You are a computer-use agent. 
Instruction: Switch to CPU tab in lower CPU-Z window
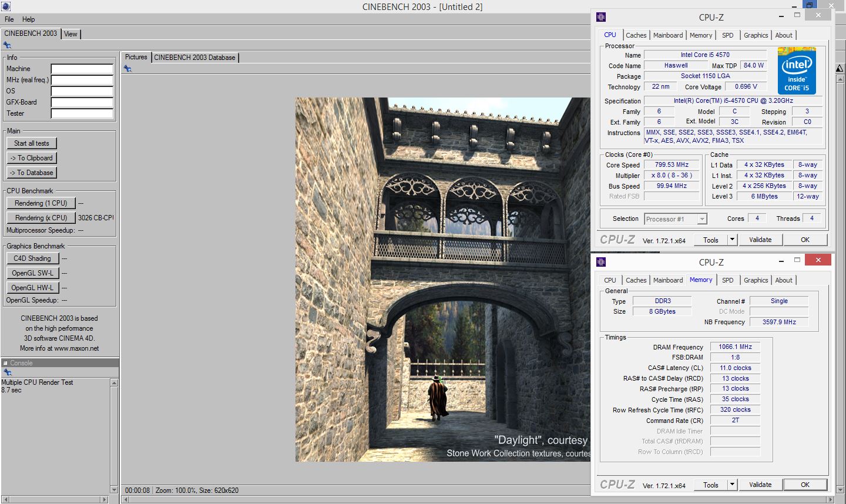tap(610, 280)
